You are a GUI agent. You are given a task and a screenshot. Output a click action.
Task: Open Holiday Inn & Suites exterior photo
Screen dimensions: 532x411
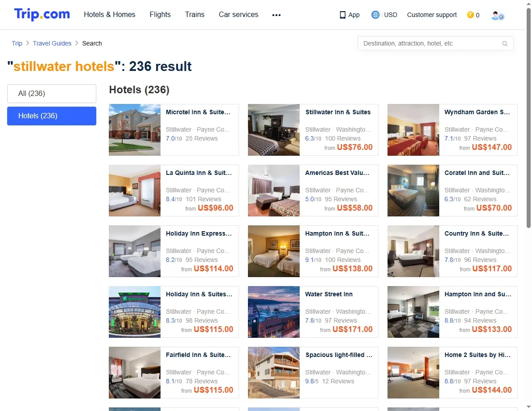[135, 312]
